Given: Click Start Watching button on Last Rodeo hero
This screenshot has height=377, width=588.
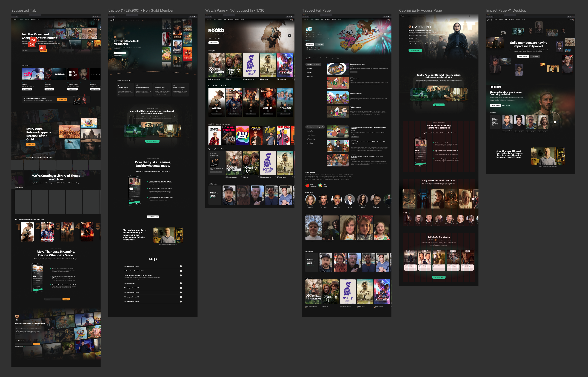Looking at the screenshot, I should (x=213, y=43).
